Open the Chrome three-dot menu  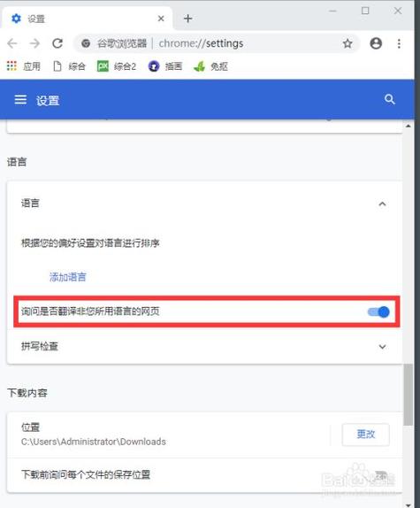[x=399, y=43]
